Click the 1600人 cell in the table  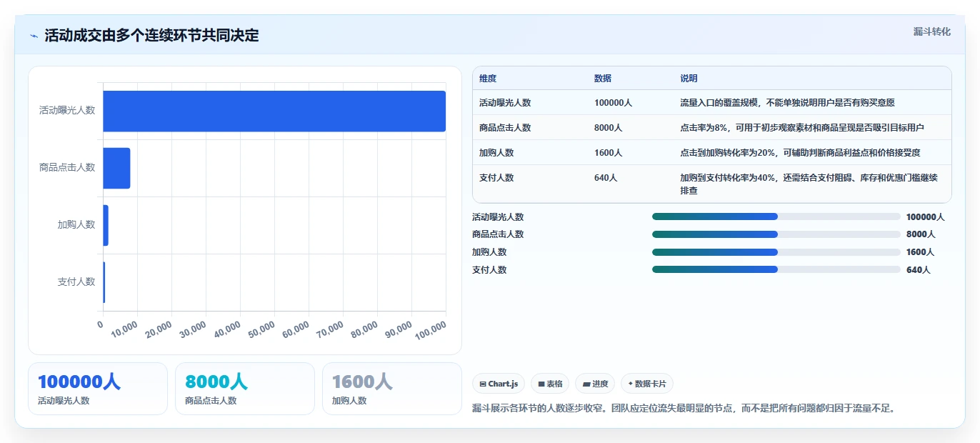click(608, 152)
